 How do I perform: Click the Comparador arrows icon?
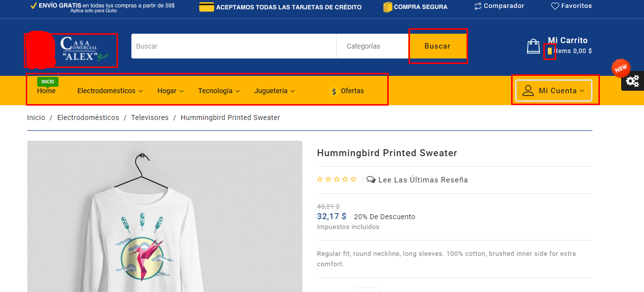[478, 6]
